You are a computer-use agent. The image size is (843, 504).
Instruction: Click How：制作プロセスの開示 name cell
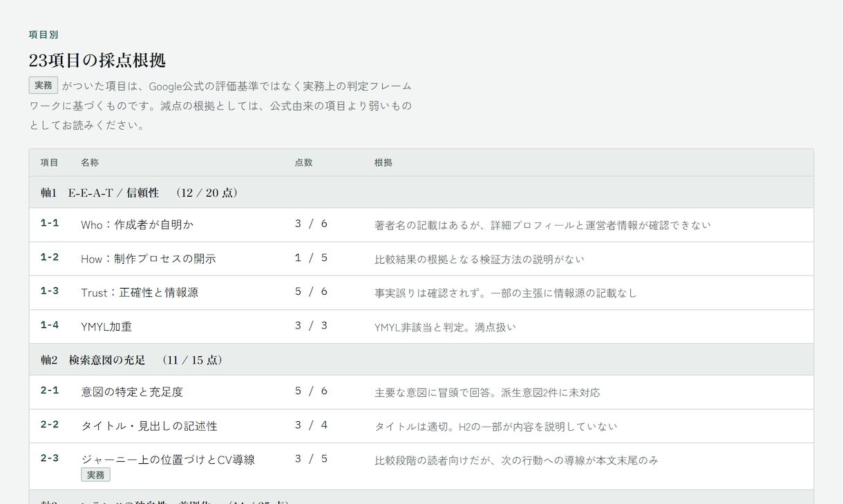pos(149,259)
